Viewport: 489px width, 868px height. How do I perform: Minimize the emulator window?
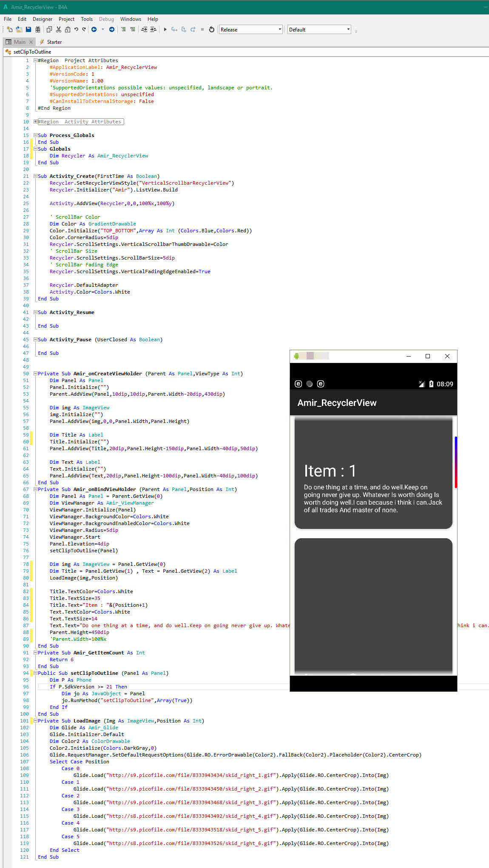(x=409, y=356)
